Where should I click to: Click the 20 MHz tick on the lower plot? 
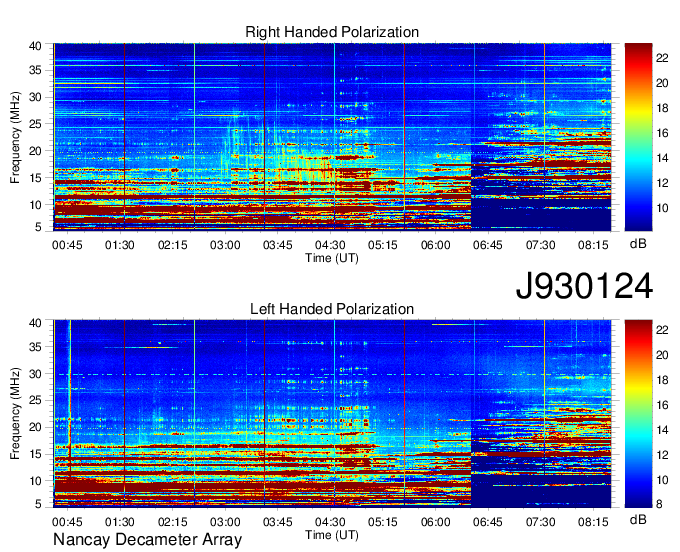35,428
